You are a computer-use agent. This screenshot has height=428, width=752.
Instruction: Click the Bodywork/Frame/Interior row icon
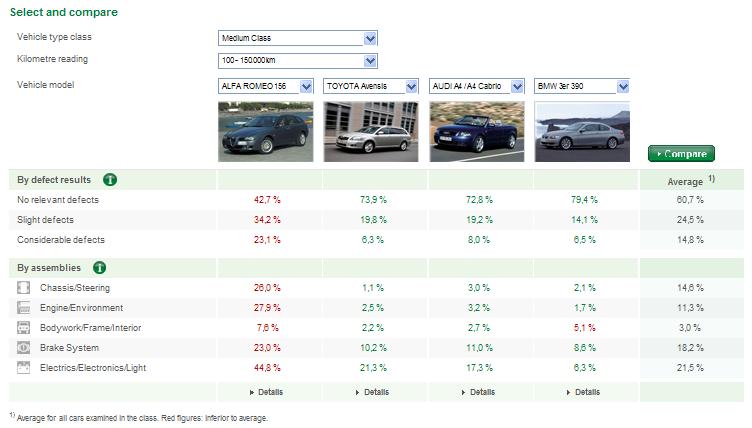pos(24,328)
